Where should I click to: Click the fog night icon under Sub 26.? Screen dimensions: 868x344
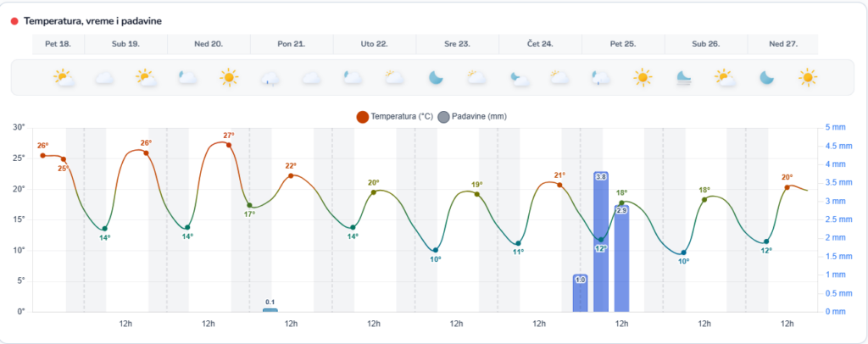tap(684, 77)
